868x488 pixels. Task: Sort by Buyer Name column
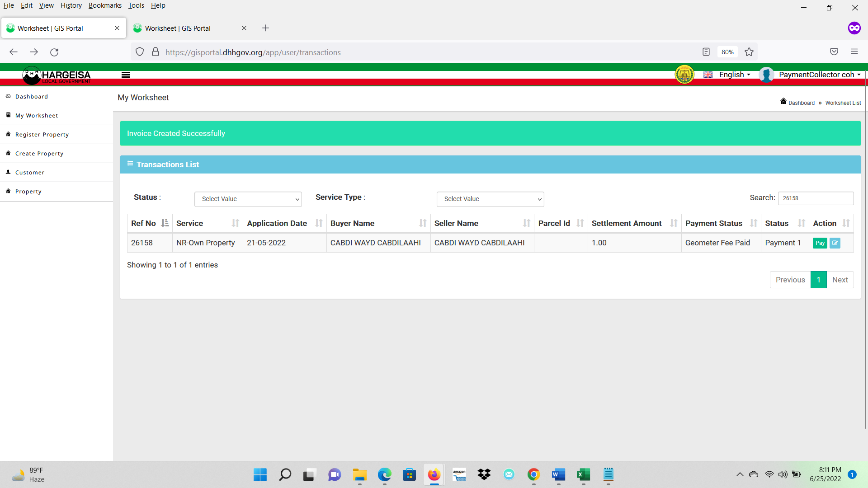coord(378,223)
